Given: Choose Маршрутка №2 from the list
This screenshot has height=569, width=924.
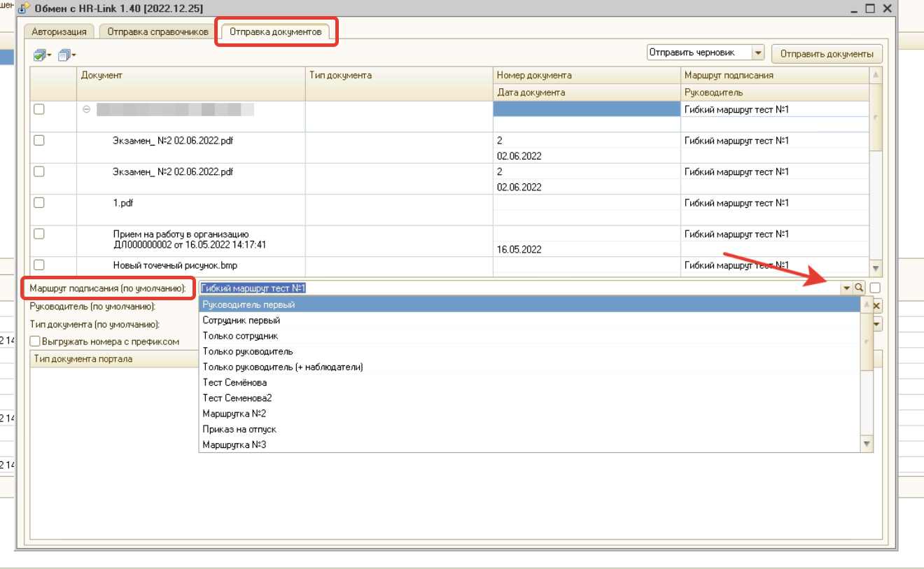Looking at the screenshot, I should (x=530, y=414).
